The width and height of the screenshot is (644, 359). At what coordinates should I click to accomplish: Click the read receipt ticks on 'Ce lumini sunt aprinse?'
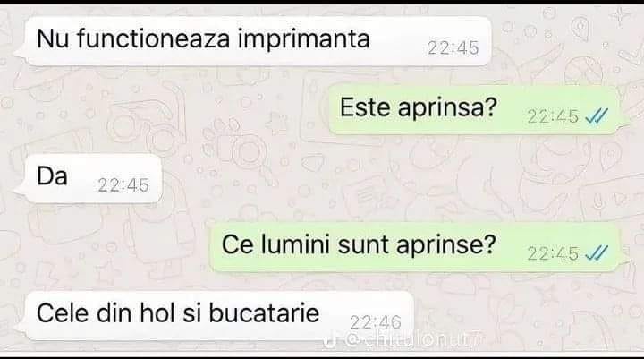pos(597,252)
